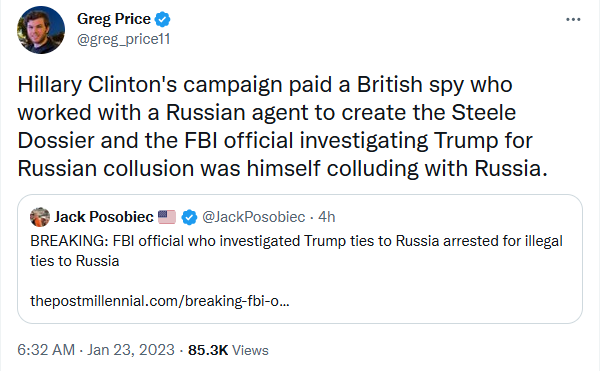This screenshot has width=603, height=371.
Task: Click the 'ties to Russia' second line of quote
Action: coord(75,261)
